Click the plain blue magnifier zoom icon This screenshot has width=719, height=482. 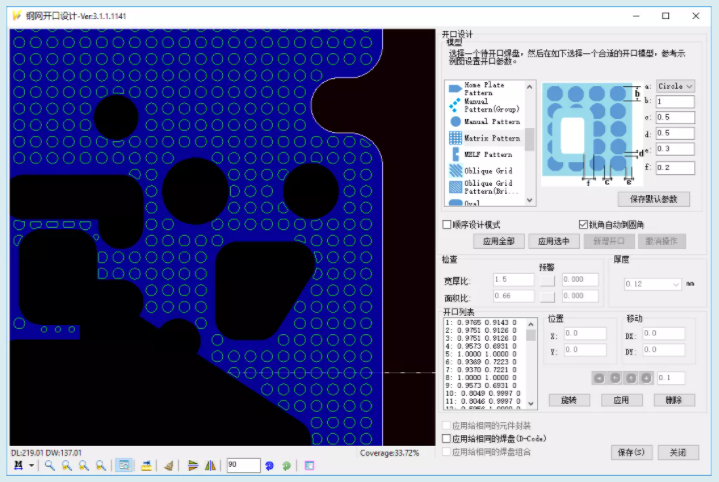click(x=50, y=465)
